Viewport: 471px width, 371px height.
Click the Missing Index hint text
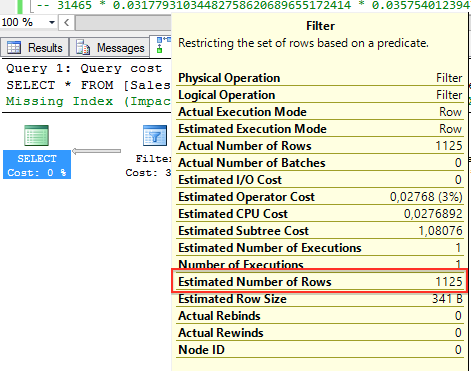pyautogui.click(x=88, y=101)
